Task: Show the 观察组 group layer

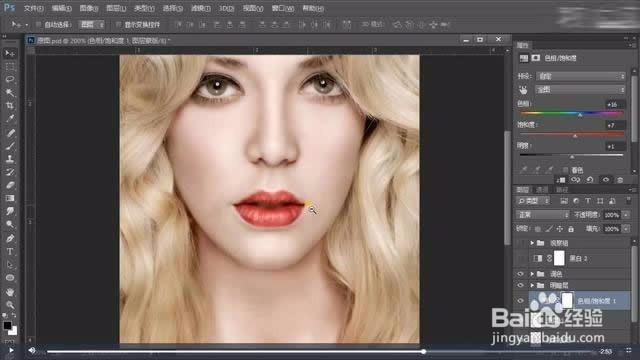Action: click(520, 243)
